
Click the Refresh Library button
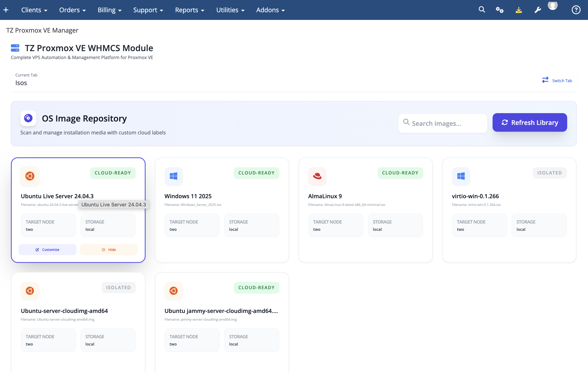(529, 122)
